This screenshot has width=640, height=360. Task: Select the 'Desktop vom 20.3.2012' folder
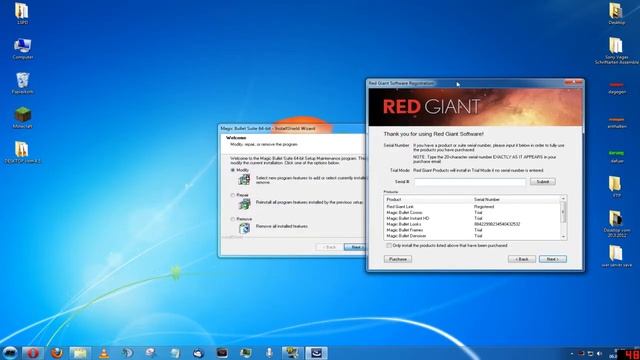click(x=616, y=224)
